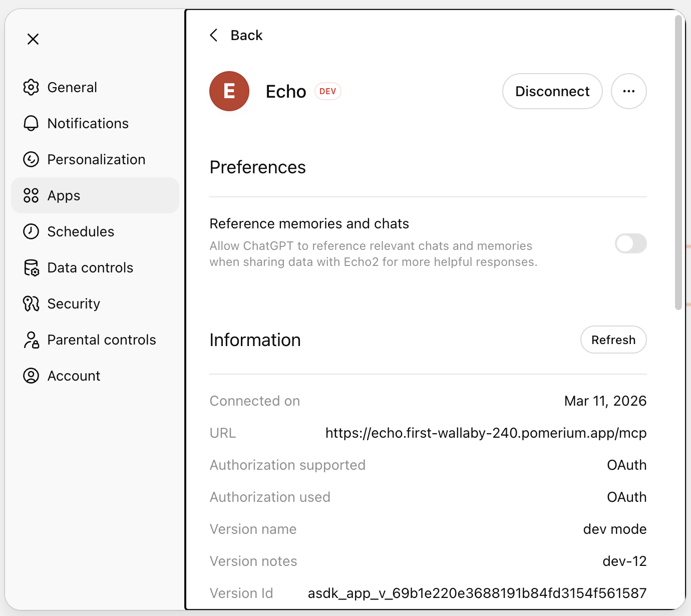Image resolution: width=691 pixels, height=616 pixels.
Task: Click the Security key icon
Action: pos(31,303)
